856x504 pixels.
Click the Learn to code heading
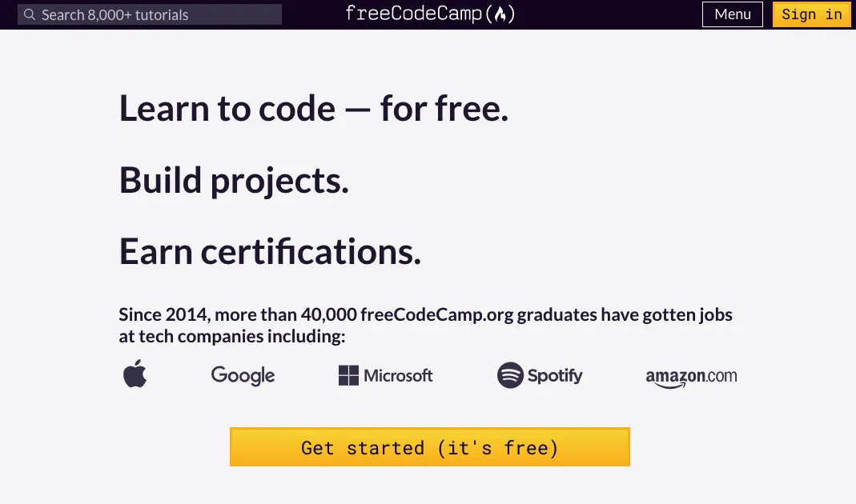(313, 108)
